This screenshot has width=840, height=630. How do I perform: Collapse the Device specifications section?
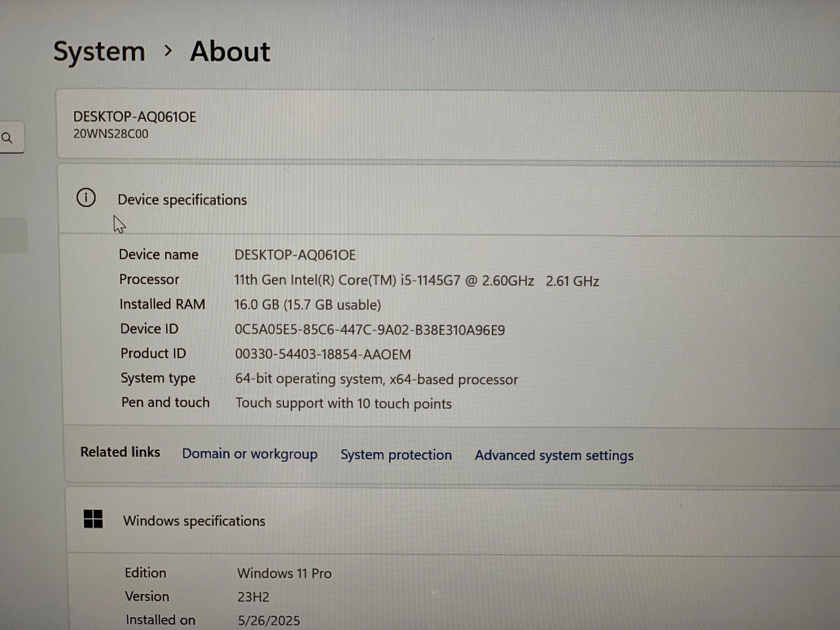(449, 199)
